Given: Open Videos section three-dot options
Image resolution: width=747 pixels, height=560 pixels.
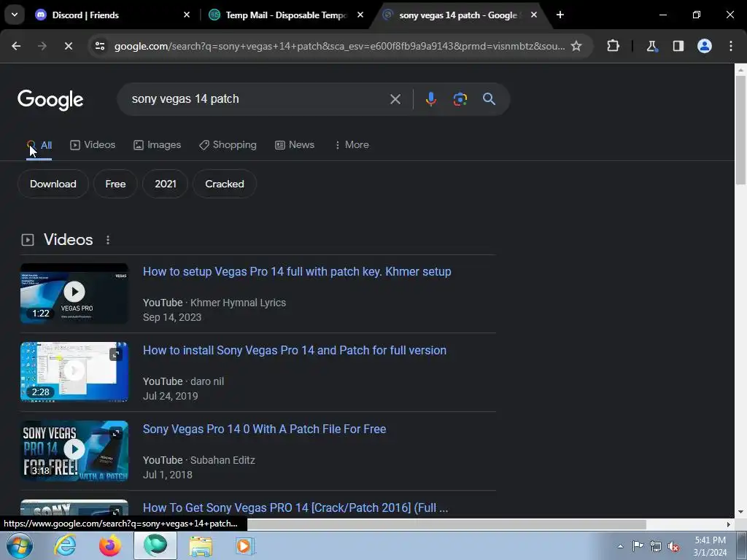Looking at the screenshot, I should click(108, 239).
